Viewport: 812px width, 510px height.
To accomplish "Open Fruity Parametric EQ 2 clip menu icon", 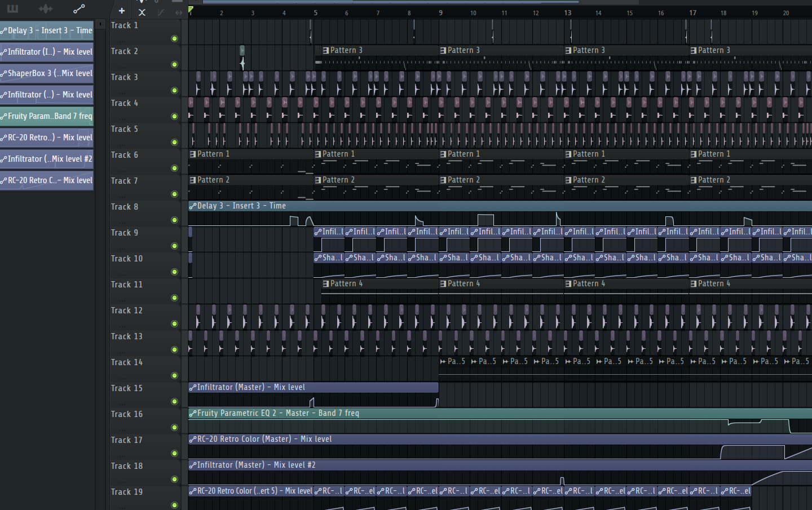I will 193,414.
